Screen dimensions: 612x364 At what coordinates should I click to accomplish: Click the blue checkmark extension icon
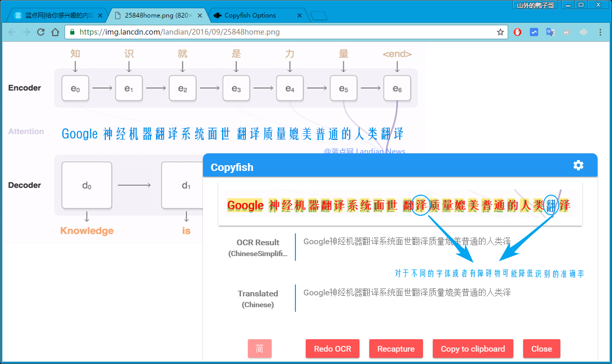534,32
